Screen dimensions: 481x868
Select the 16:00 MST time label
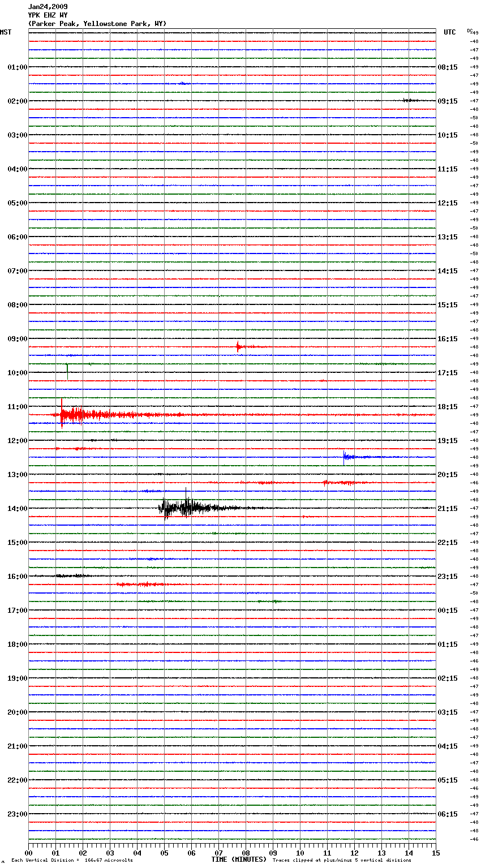point(18,577)
